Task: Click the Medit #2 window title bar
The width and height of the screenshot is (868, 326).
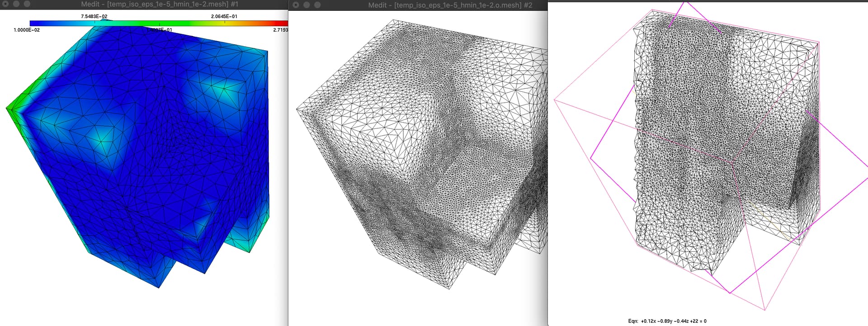Action: coord(450,5)
